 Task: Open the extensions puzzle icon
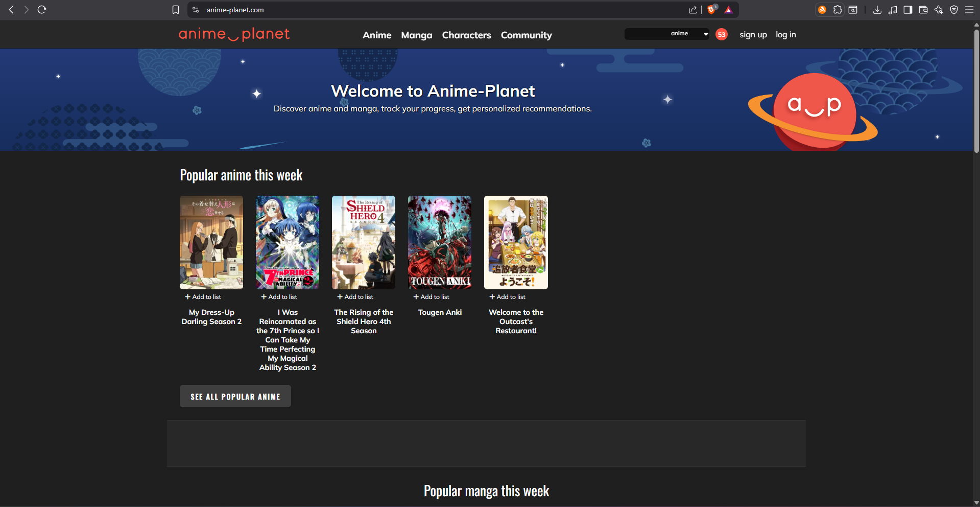pyautogui.click(x=838, y=10)
